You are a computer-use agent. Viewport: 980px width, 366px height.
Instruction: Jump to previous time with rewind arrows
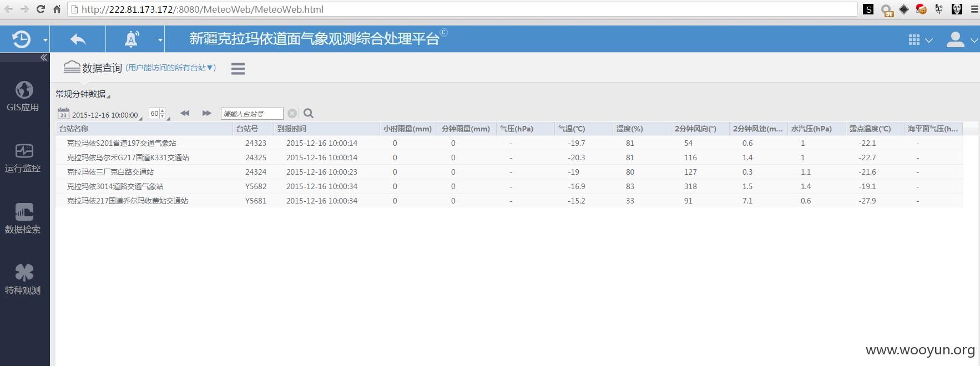point(185,113)
